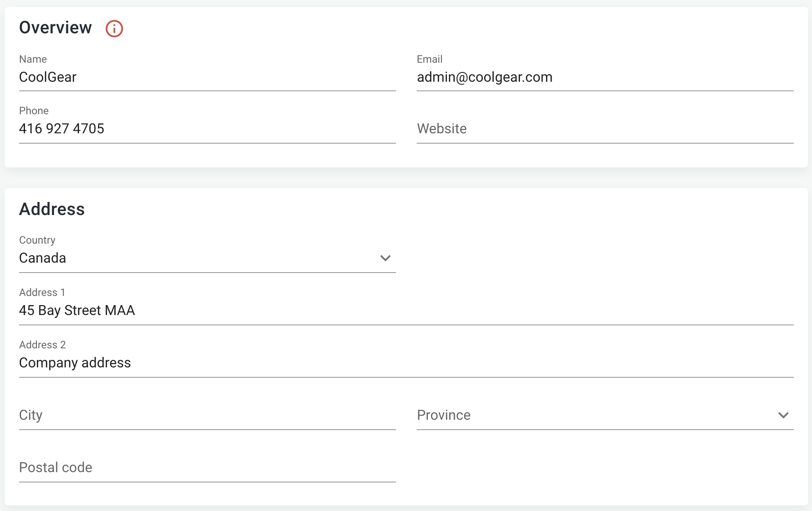The width and height of the screenshot is (812, 511).
Task: Click the Address section heading
Action: click(52, 209)
